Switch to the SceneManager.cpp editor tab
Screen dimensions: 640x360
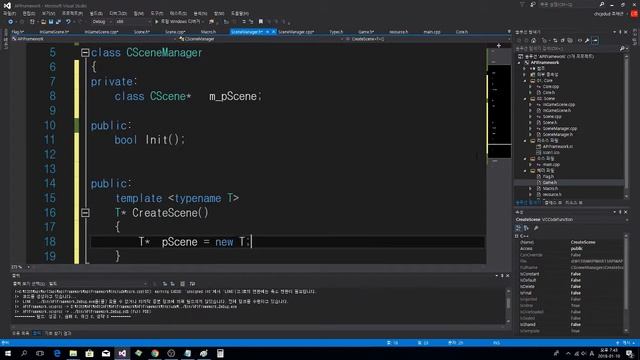[x=296, y=31]
